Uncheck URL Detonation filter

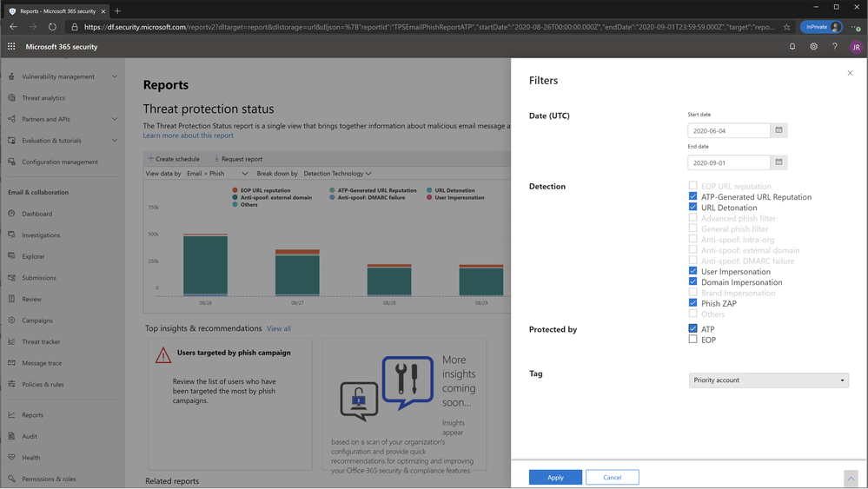[x=692, y=207]
